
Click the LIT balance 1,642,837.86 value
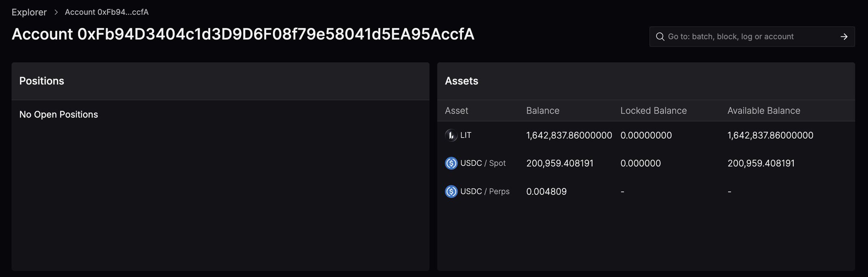tap(569, 136)
